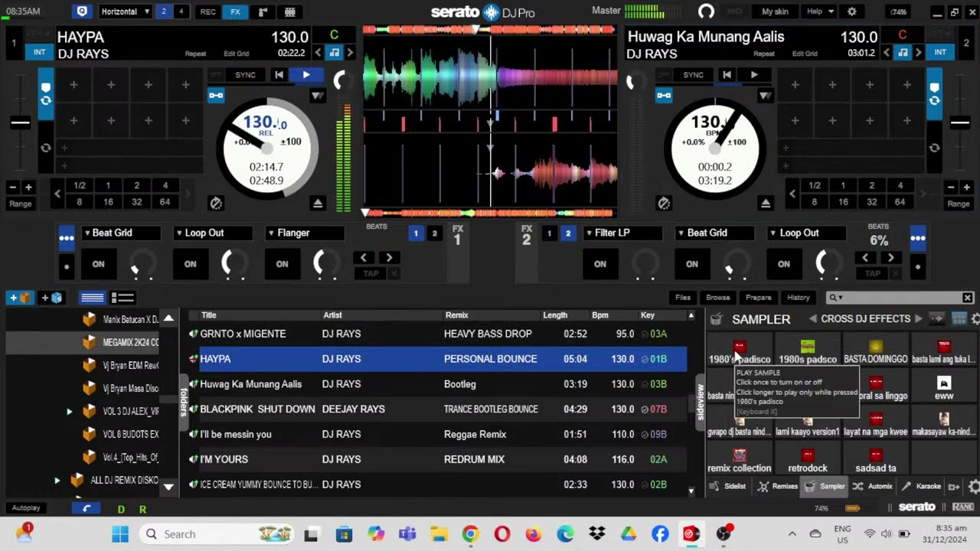Play or pause the HAYPA deck

point(306,74)
